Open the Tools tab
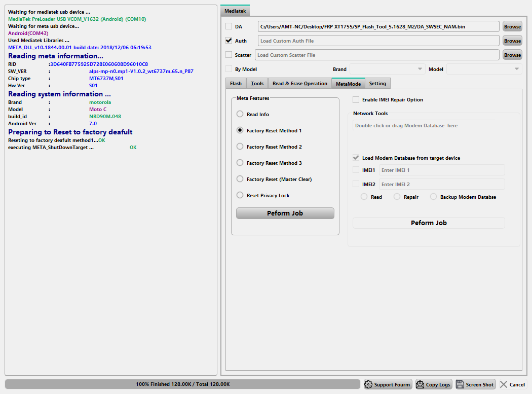The width and height of the screenshot is (532, 394). (257, 84)
